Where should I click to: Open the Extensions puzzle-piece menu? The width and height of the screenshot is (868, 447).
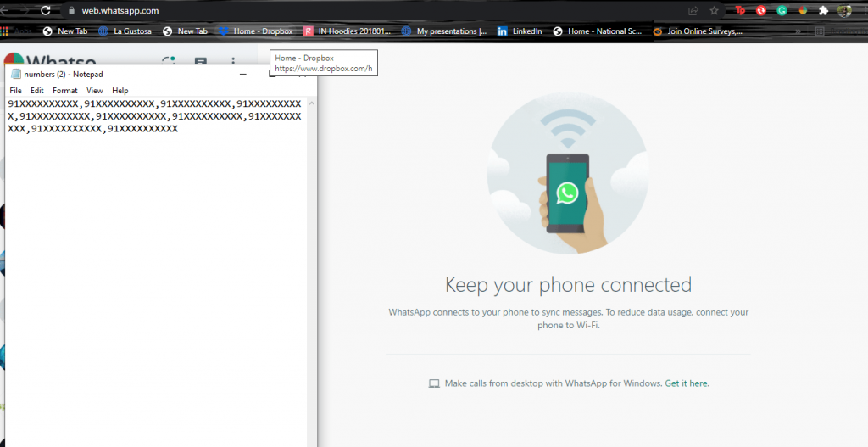pos(823,10)
